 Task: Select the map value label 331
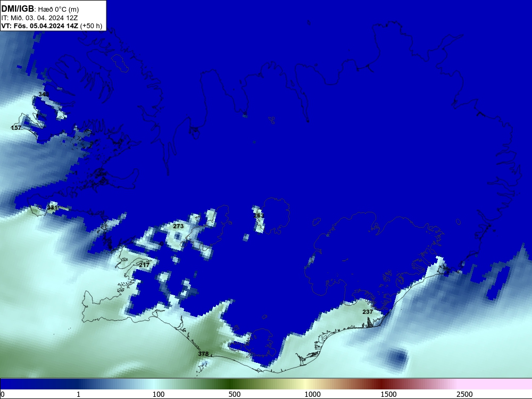pyautogui.click(x=52, y=207)
